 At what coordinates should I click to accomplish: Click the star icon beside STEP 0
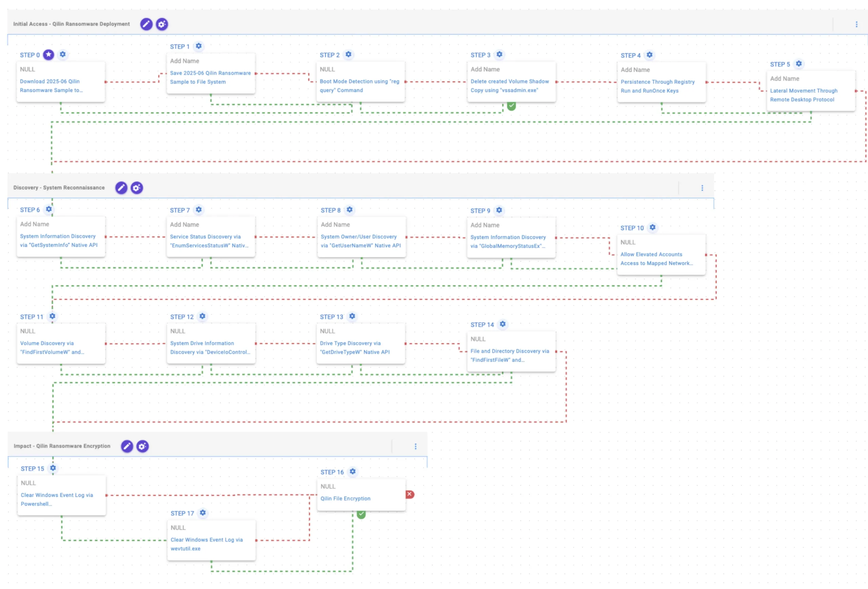pos(48,55)
